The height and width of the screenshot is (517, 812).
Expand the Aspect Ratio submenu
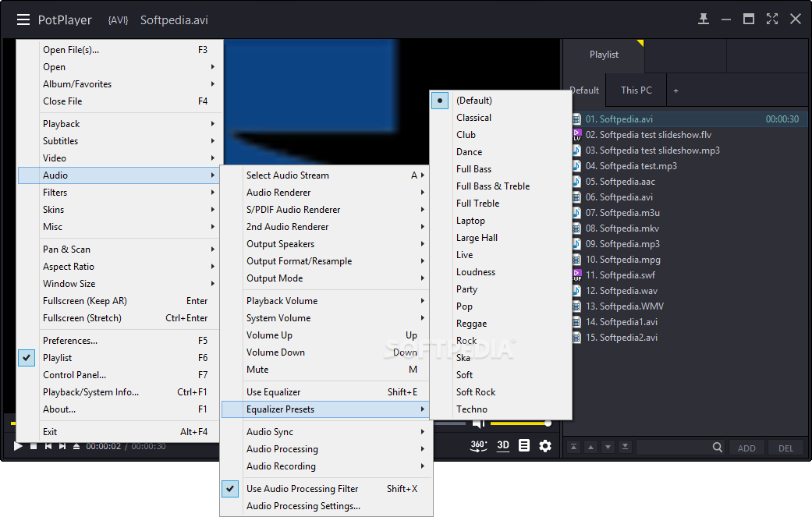click(119, 267)
